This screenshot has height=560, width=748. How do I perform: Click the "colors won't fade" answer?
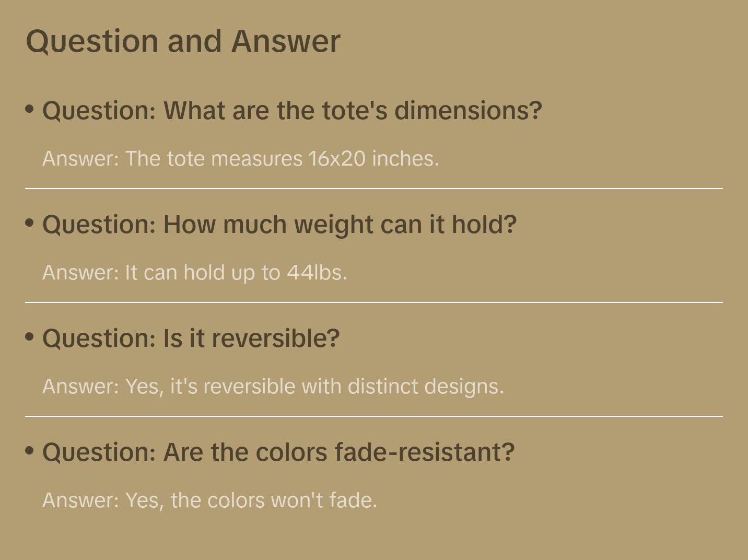click(x=209, y=500)
